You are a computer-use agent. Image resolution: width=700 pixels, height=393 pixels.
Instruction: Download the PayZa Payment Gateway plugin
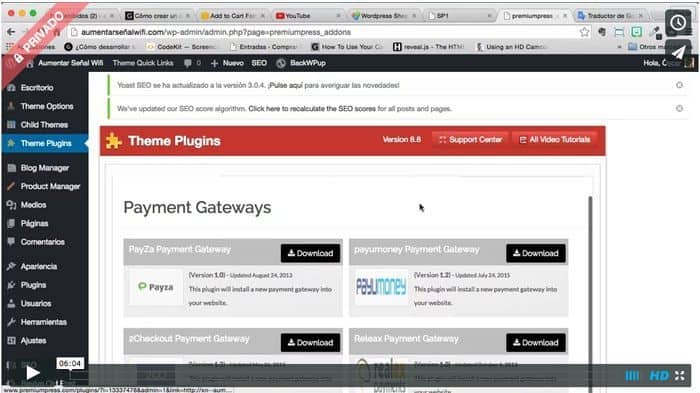point(310,253)
